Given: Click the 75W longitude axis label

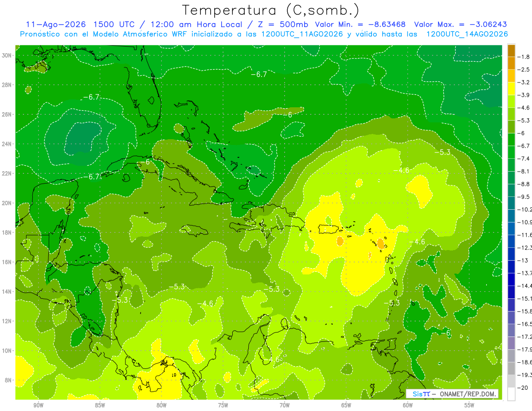Looking at the screenshot, I should point(223,405).
